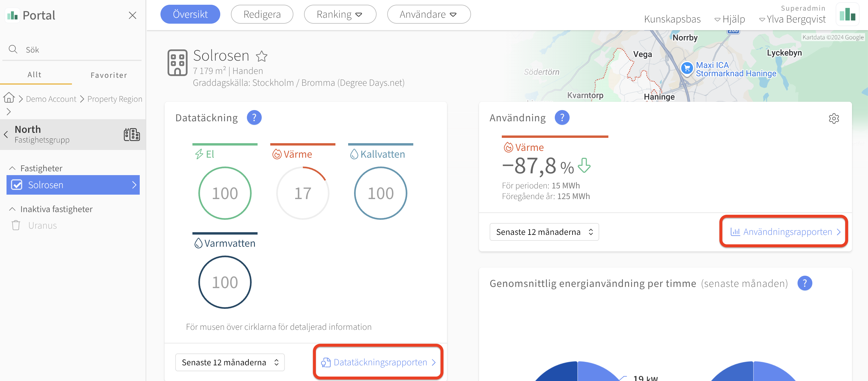868x381 pixels.
Task: Click the Varmvatten coverage circle showing 100
Action: tap(225, 282)
